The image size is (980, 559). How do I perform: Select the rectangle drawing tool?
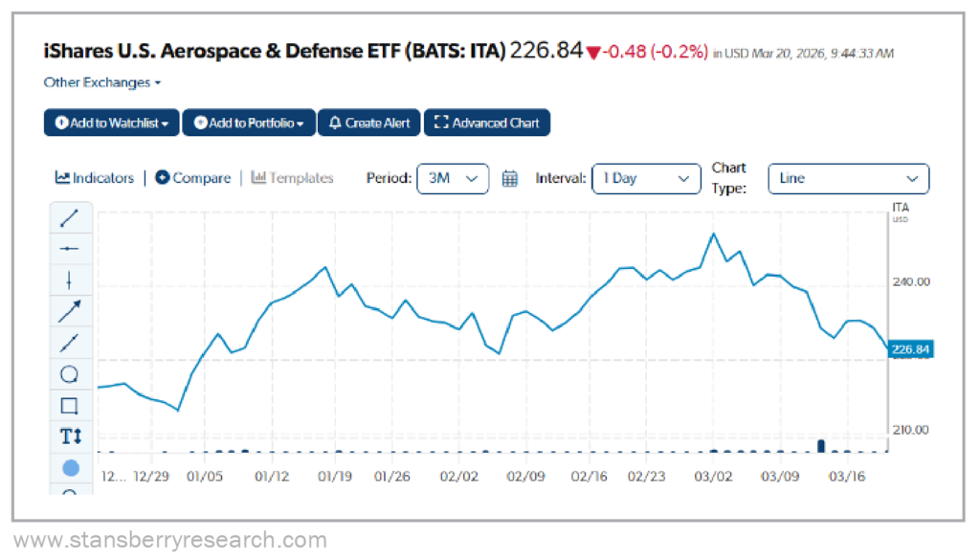click(x=70, y=405)
